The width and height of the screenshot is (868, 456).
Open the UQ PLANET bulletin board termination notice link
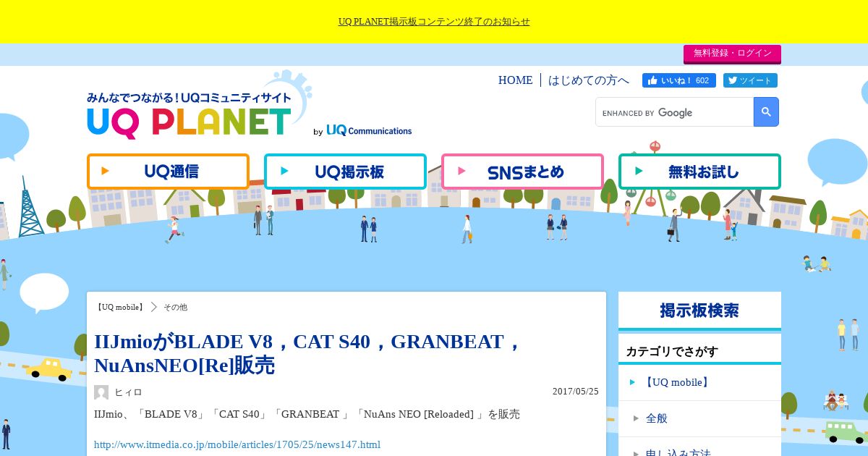coord(434,22)
